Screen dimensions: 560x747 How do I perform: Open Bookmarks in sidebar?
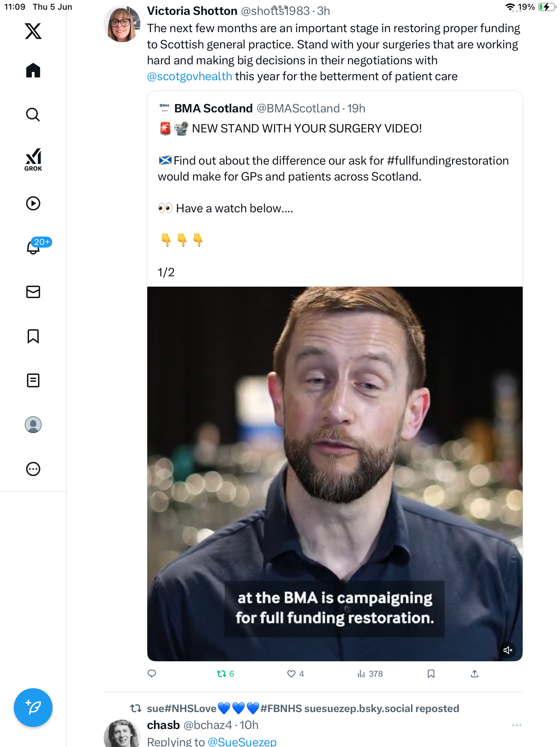(33, 336)
